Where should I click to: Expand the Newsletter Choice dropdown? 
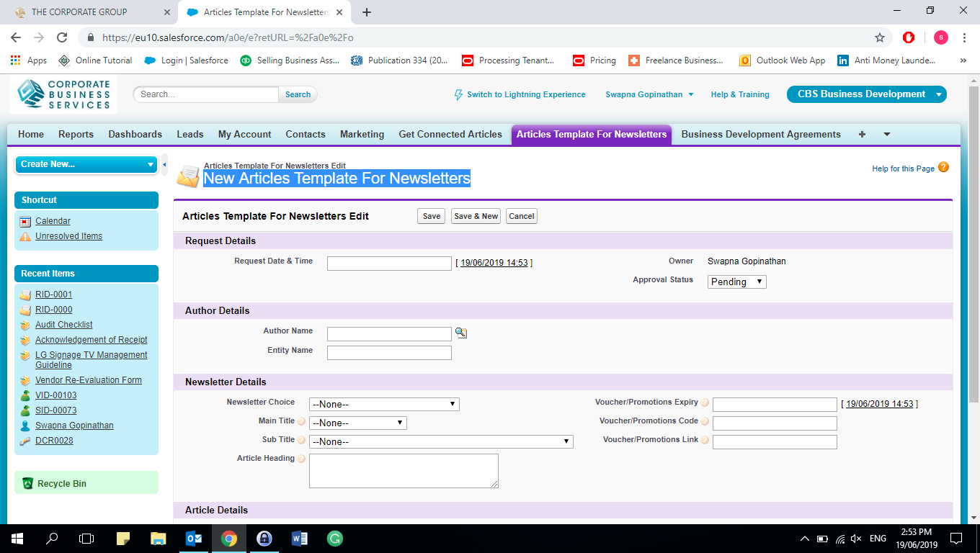coord(384,404)
